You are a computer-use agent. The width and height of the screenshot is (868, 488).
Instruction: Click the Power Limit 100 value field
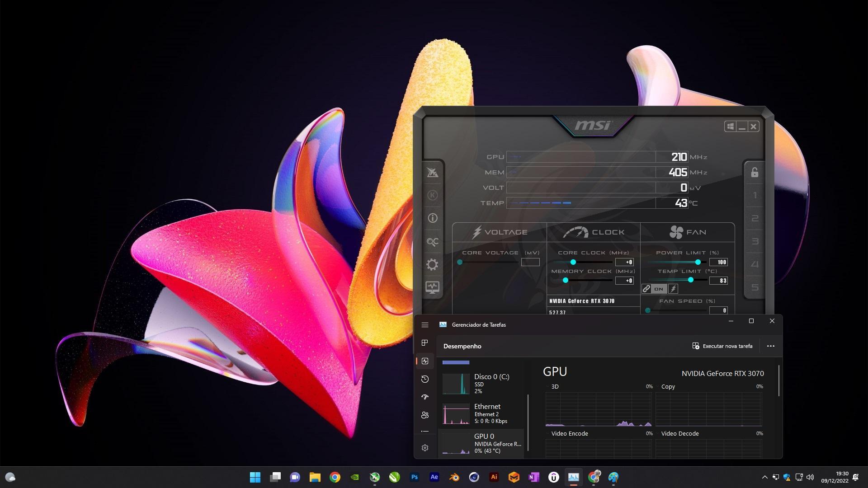[x=718, y=262]
